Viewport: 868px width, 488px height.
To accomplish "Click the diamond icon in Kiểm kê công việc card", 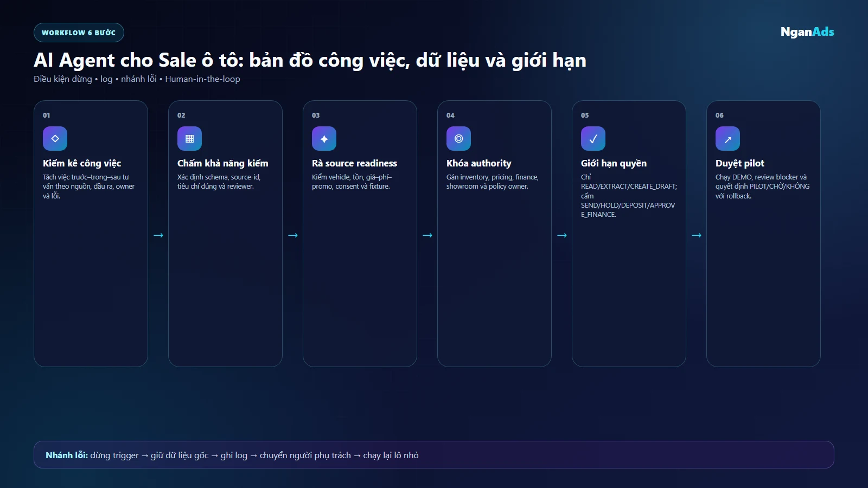I will (55, 138).
